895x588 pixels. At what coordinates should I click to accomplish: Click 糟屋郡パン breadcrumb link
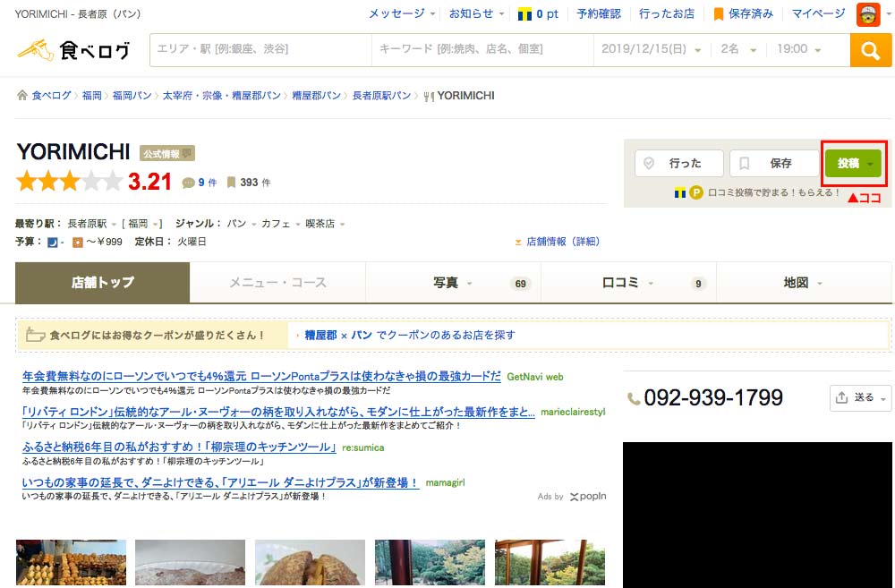click(316, 96)
